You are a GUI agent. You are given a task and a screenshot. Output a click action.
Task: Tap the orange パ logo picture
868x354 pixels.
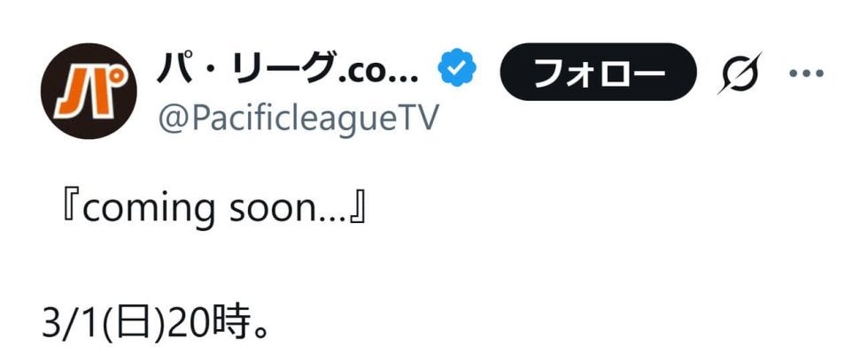coord(89,90)
